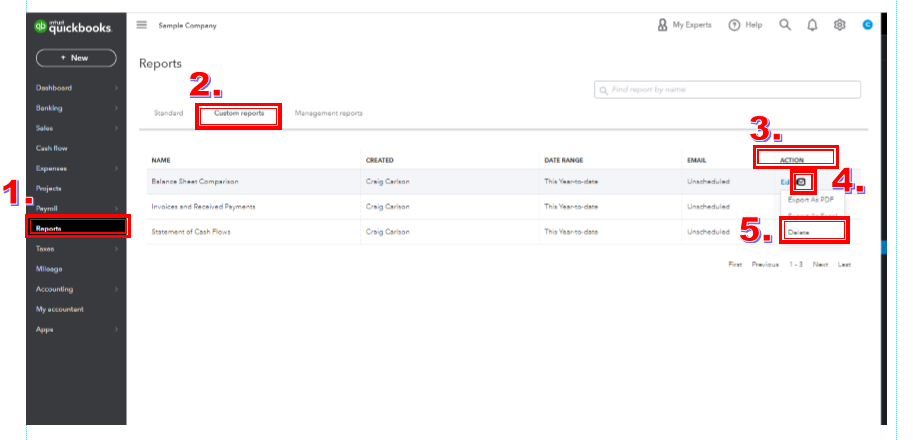Toggle action dropdown arrow for Balance Sheet Comparison

[802, 182]
